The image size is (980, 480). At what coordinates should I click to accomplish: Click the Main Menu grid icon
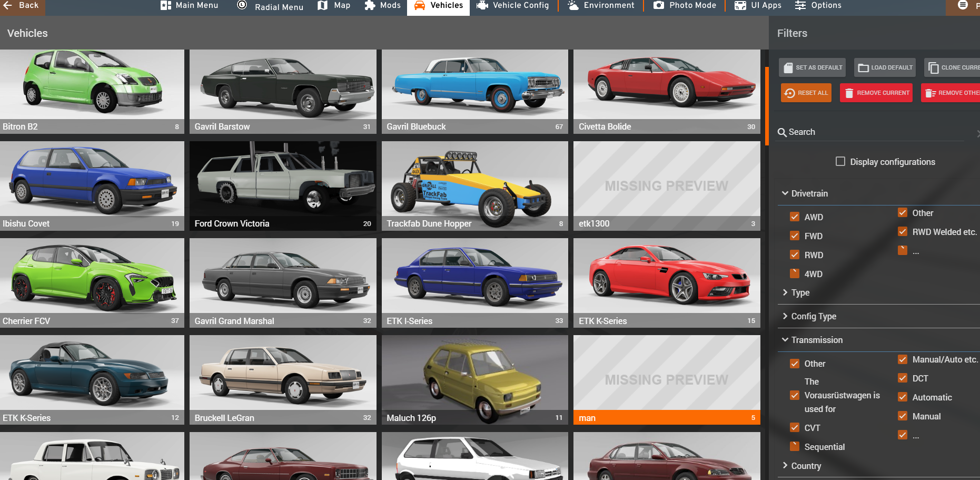point(166,5)
